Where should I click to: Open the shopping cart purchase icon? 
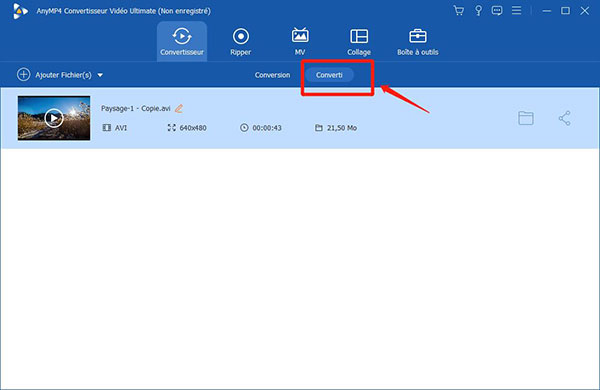(x=458, y=11)
